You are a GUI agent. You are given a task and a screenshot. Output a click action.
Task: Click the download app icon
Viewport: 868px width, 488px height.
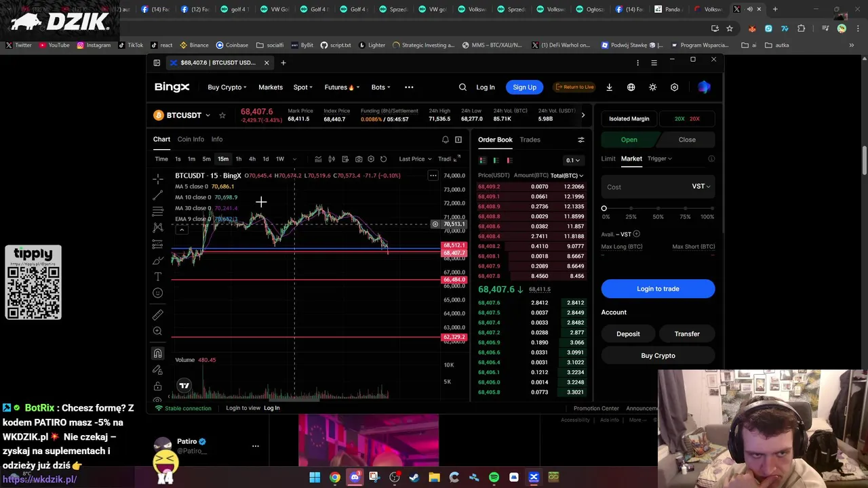pyautogui.click(x=609, y=87)
